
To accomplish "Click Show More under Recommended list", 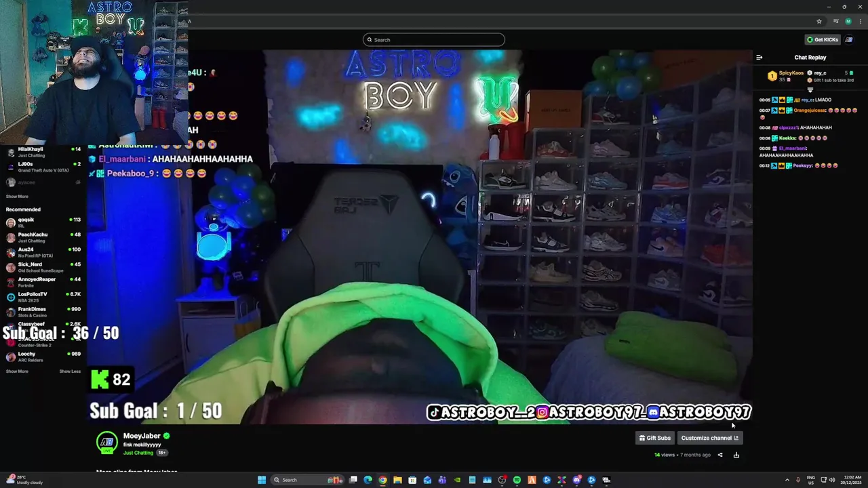I will (x=17, y=371).
